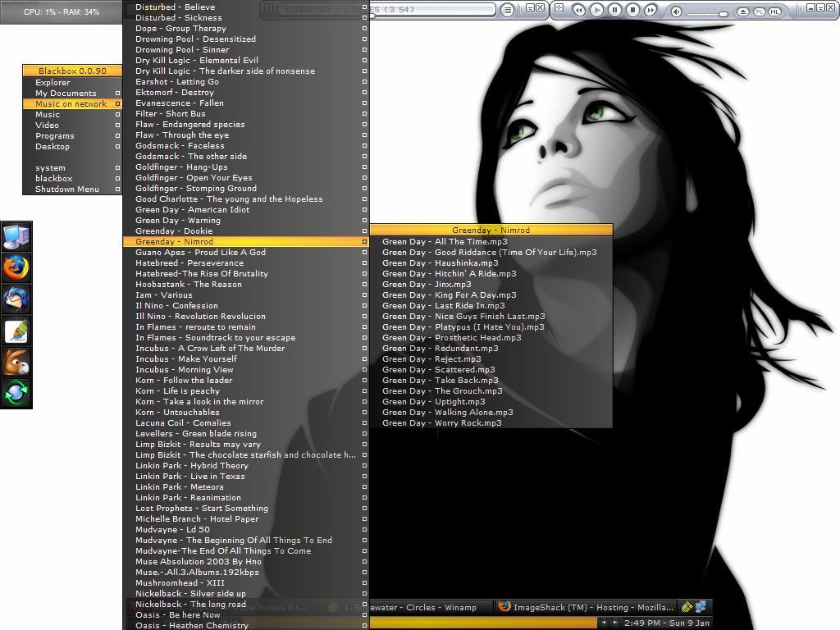Play Green Day - The Grouch.mp3
Viewport: 840px width, 630px height.
491,391
